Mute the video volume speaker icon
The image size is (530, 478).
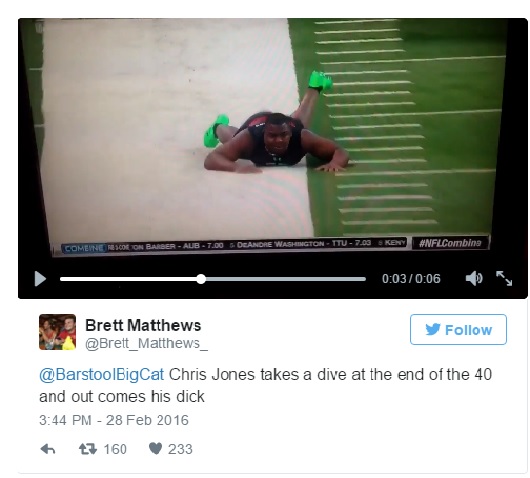(474, 279)
